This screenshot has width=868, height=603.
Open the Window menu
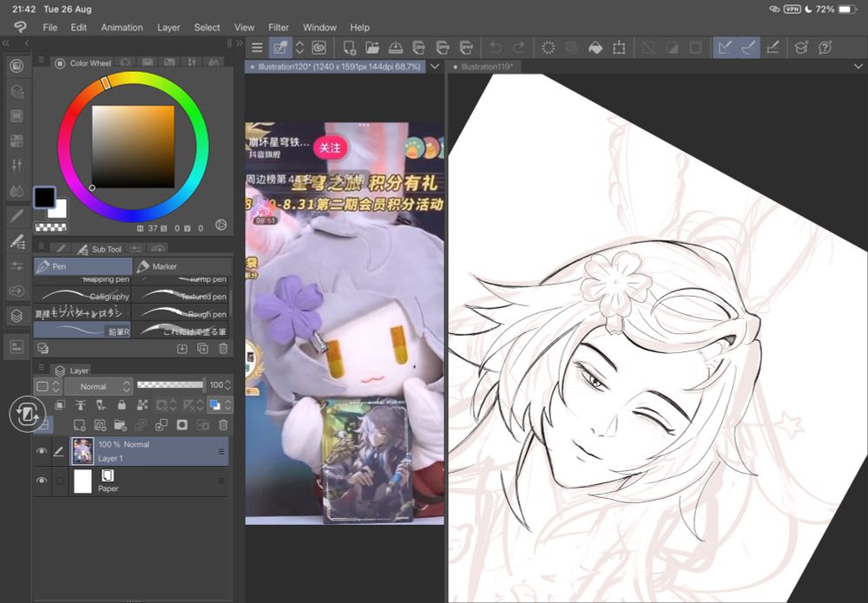pos(319,27)
